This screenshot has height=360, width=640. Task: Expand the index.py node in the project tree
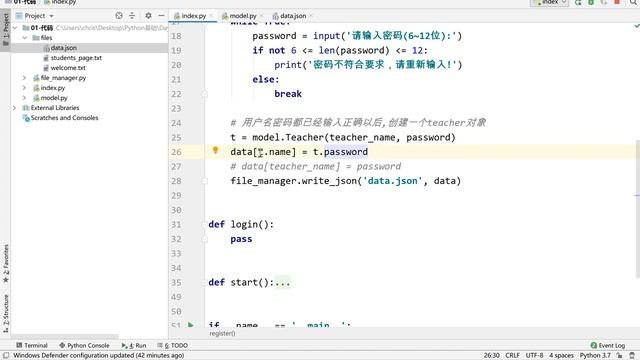pos(24,88)
